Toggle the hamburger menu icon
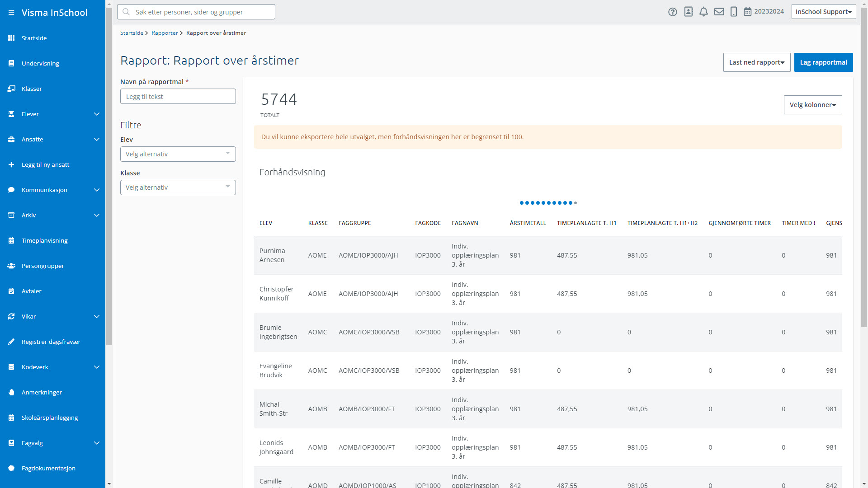 pos(11,13)
